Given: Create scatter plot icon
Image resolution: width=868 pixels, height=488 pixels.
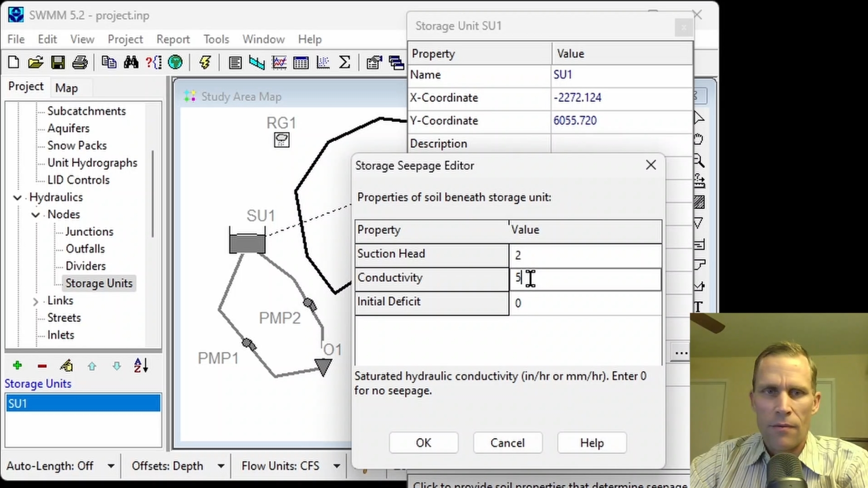Looking at the screenshot, I should [x=323, y=62].
